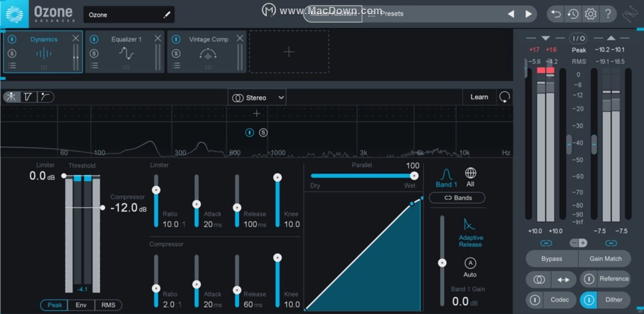
Task: Click the Learn button
Action: tap(479, 97)
